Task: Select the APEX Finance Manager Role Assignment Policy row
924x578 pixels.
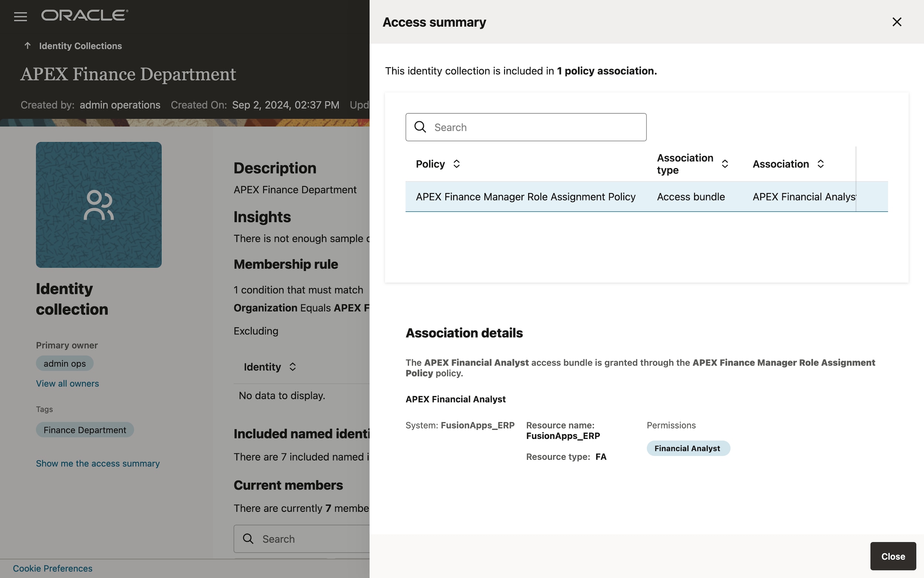Action: click(x=525, y=196)
